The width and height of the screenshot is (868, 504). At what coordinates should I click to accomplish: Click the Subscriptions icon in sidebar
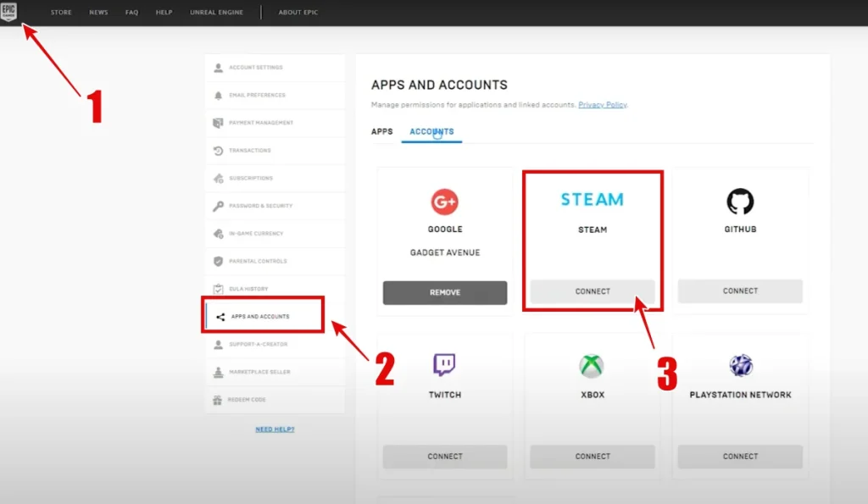tap(218, 178)
